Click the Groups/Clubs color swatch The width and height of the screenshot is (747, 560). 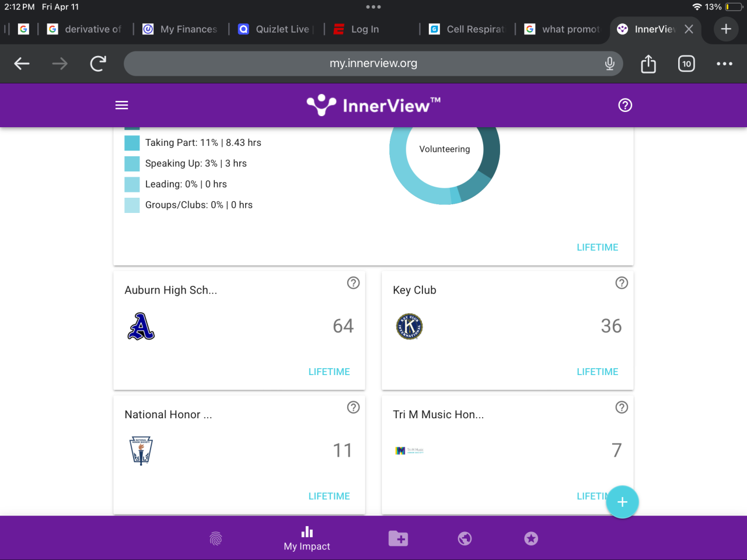(x=132, y=205)
